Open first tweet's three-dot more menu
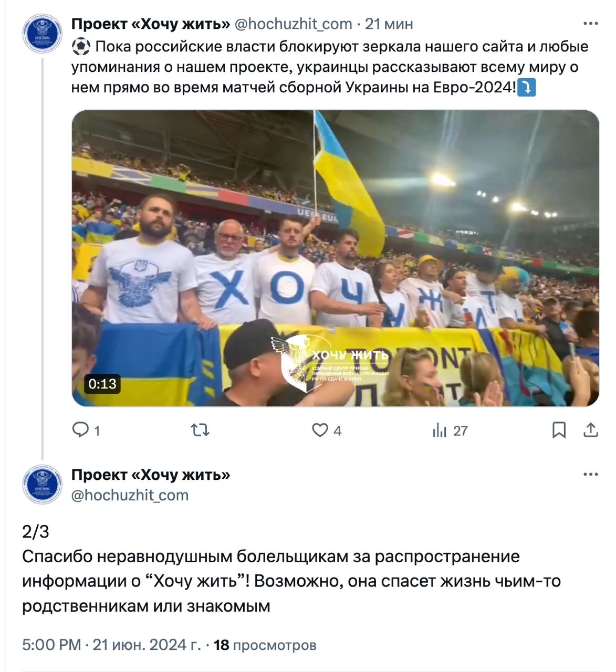Screen dimensions: 616x672 (x=591, y=24)
